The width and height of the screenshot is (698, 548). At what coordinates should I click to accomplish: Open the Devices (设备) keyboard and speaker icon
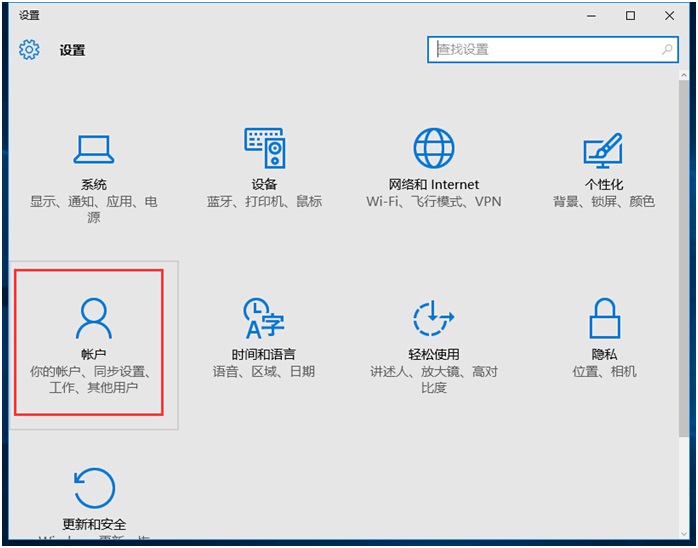click(264, 149)
